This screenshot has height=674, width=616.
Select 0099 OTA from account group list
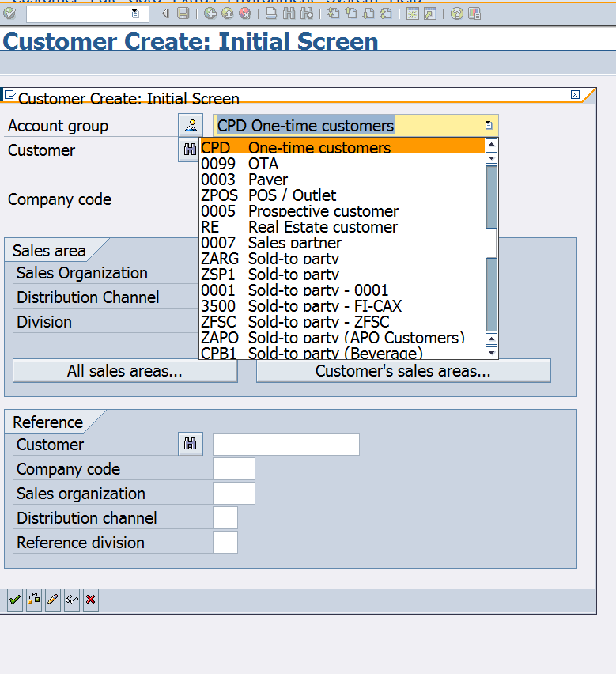[342, 164]
